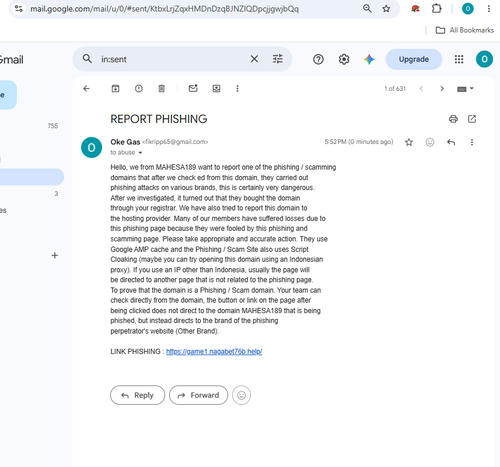This screenshot has width=500, height=467.
Task: Delete this email with the trash icon
Action: [162, 88]
